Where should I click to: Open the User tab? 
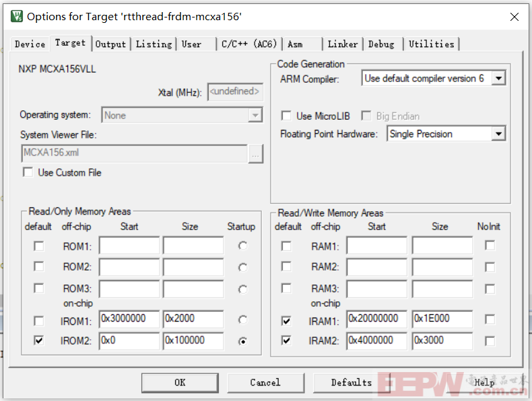click(x=196, y=44)
